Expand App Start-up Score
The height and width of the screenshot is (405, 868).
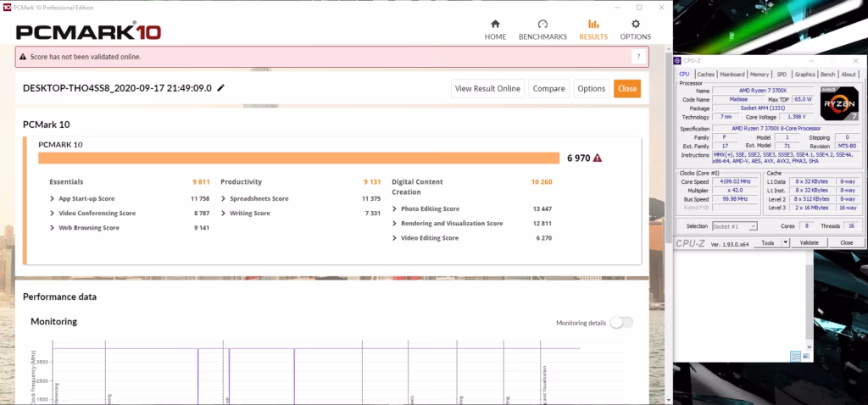(52, 198)
